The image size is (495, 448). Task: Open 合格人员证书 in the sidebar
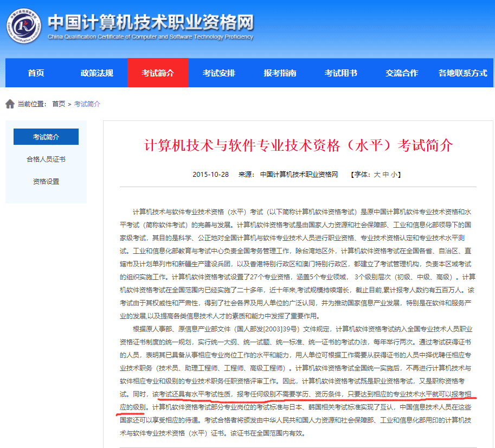[x=46, y=159]
